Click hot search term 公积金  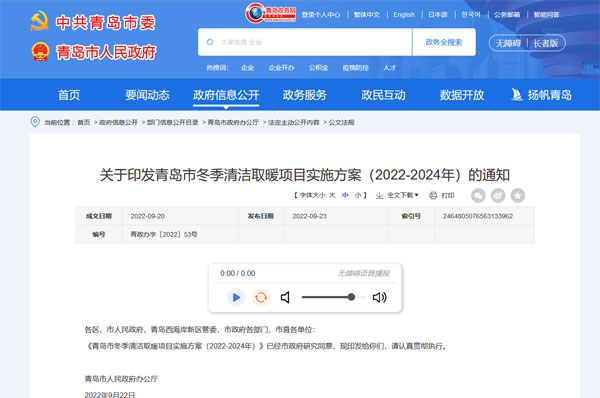click(x=318, y=68)
